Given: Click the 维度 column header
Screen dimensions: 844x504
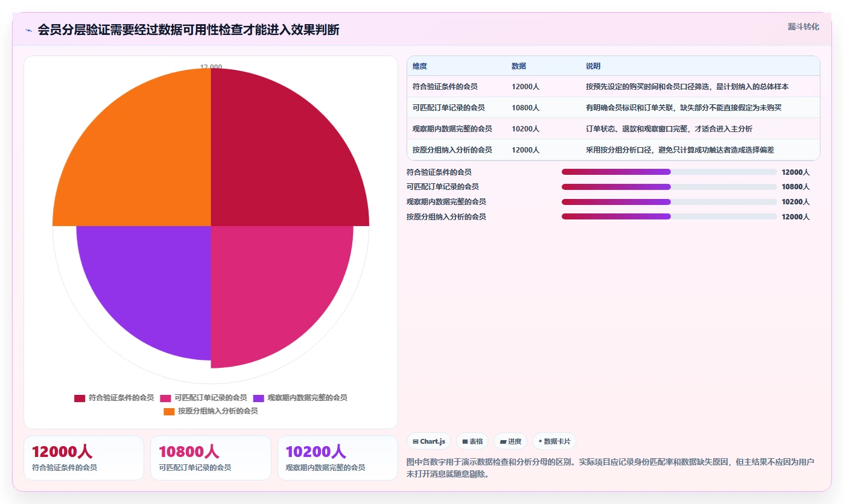Looking at the screenshot, I should pyautogui.click(x=420, y=66).
